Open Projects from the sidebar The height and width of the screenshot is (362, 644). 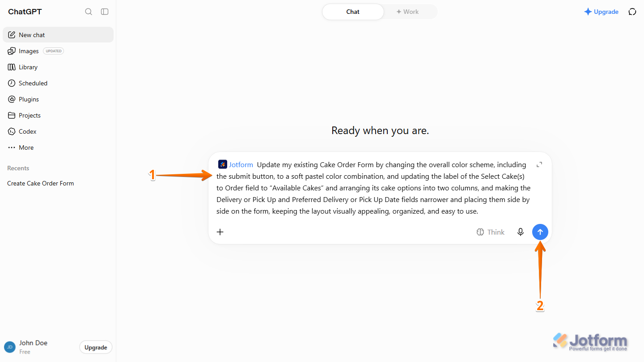(58, 115)
